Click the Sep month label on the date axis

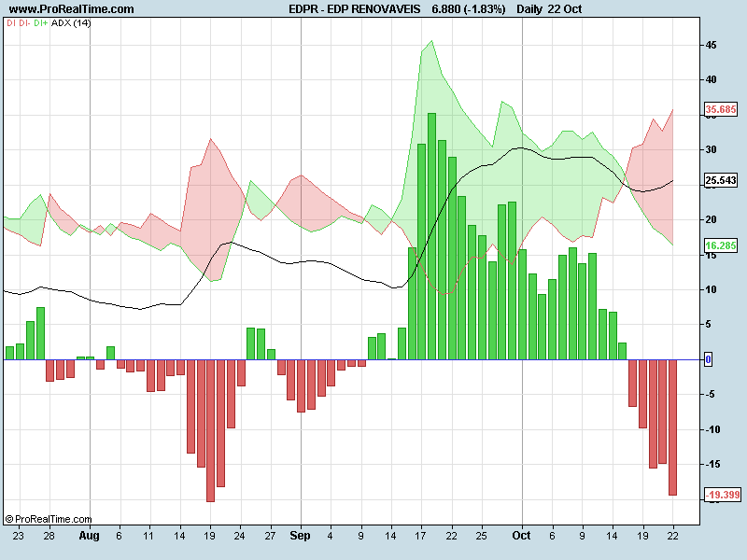tap(300, 536)
